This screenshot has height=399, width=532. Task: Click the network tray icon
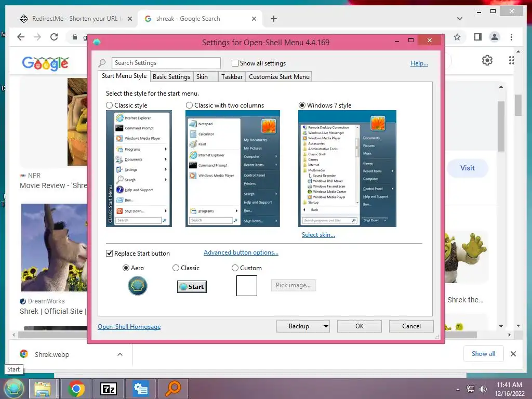tap(471, 389)
